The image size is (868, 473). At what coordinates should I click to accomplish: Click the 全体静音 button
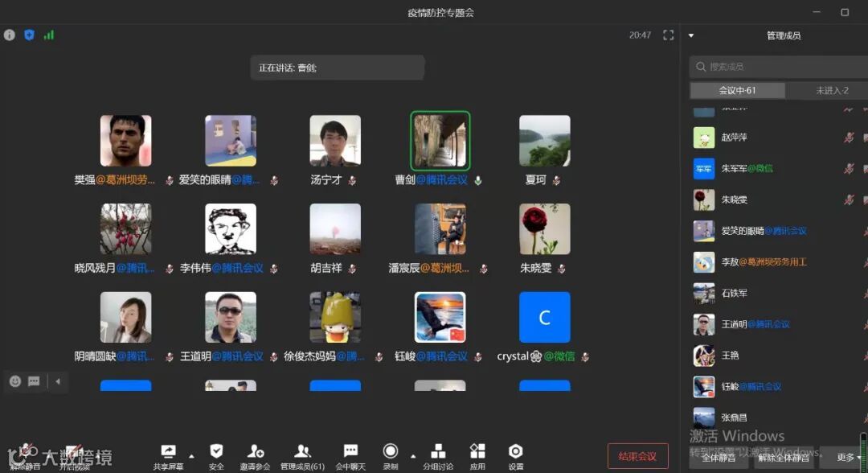click(719, 458)
